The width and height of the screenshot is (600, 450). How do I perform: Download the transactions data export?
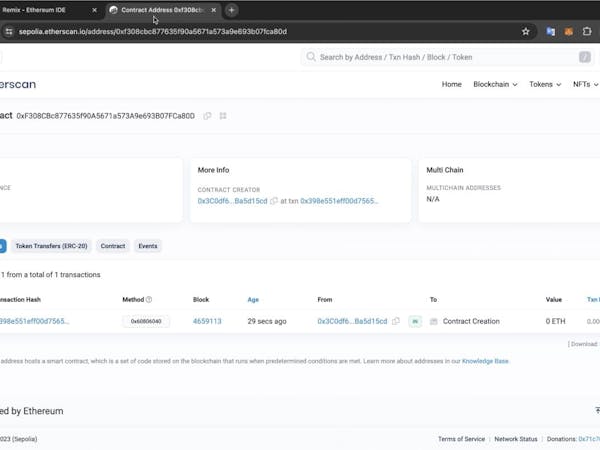pyautogui.click(x=584, y=344)
